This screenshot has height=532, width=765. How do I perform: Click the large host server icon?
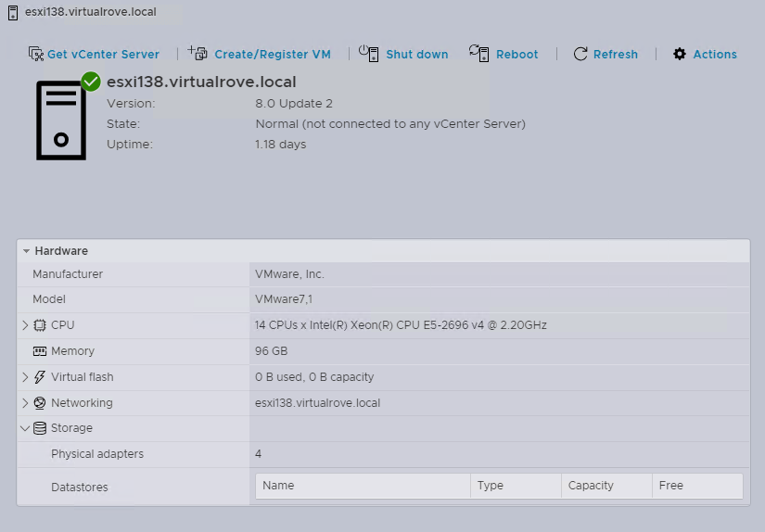61,120
